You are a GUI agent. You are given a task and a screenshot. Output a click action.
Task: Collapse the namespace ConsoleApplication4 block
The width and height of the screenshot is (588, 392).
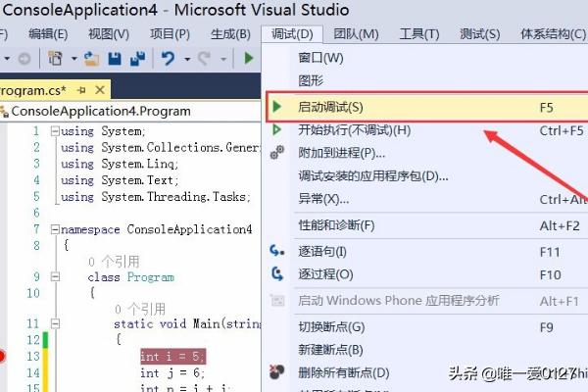pyautogui.click(x=54, y=229)
